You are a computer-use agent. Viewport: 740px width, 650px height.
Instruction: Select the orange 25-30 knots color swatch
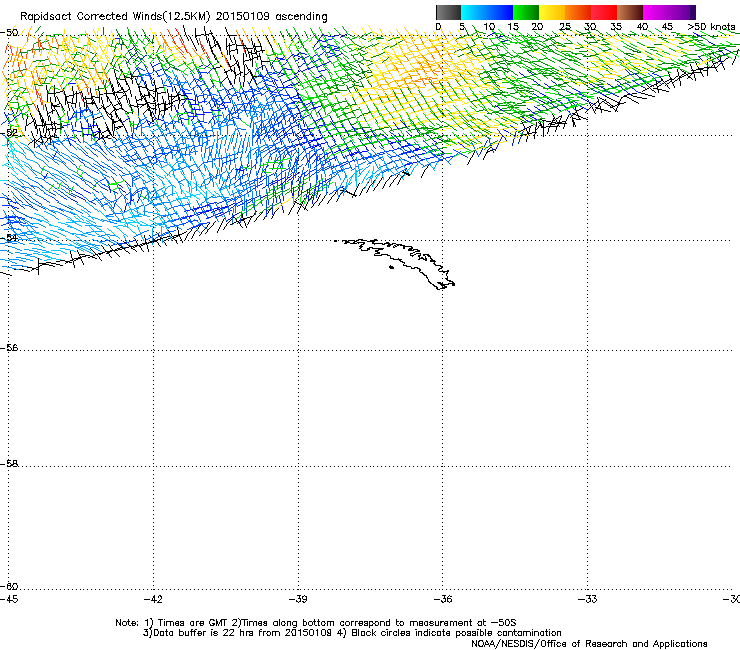point(578,12)
